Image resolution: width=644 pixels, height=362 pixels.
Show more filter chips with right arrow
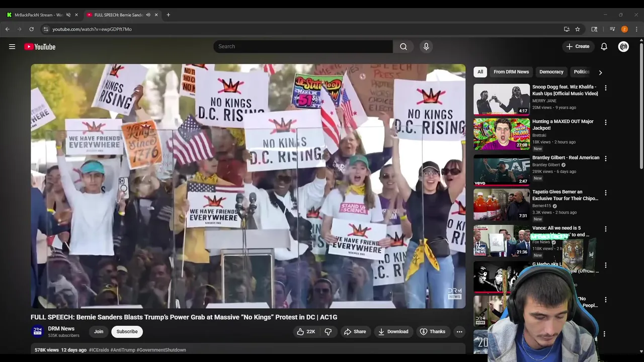(x=600, y=72)
